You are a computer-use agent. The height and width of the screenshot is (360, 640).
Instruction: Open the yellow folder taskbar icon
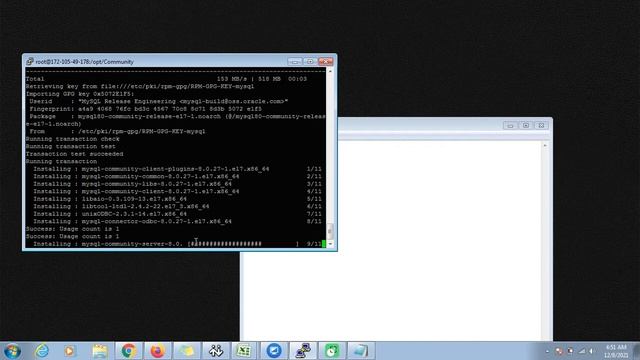[187, 351]
